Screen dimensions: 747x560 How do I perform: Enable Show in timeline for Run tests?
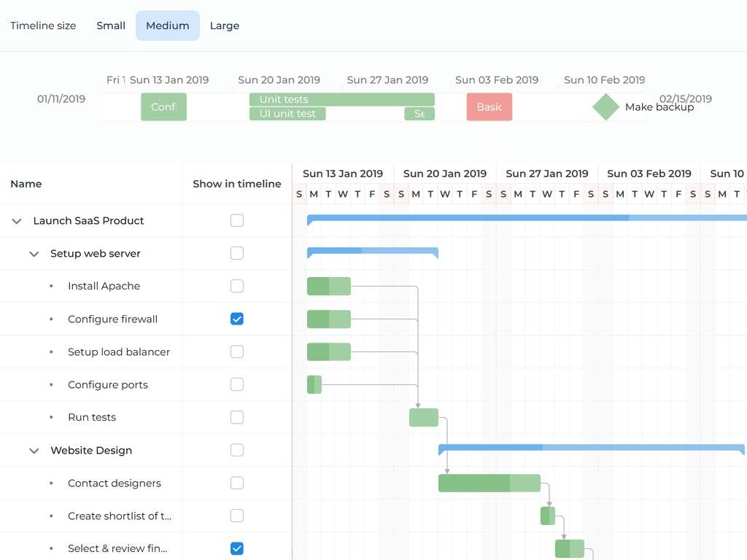point(236,417)
